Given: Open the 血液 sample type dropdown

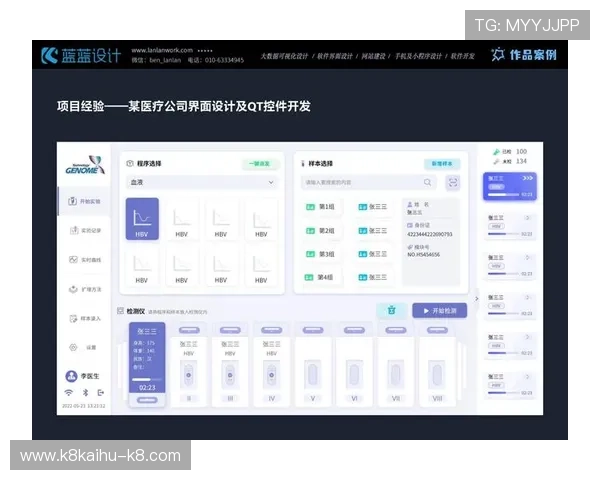Looking at the screenshot, I should 202,182.
